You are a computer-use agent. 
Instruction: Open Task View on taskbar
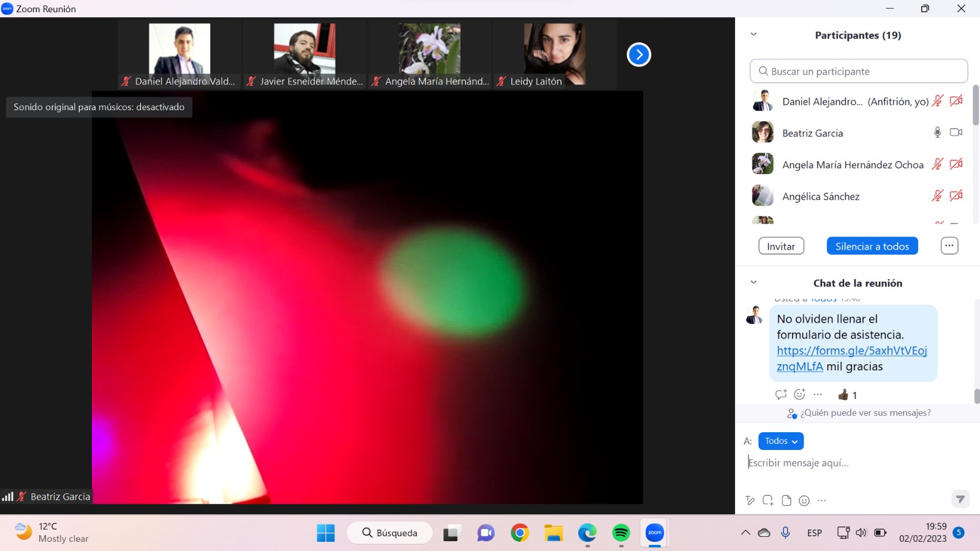(x=452, y=533)
